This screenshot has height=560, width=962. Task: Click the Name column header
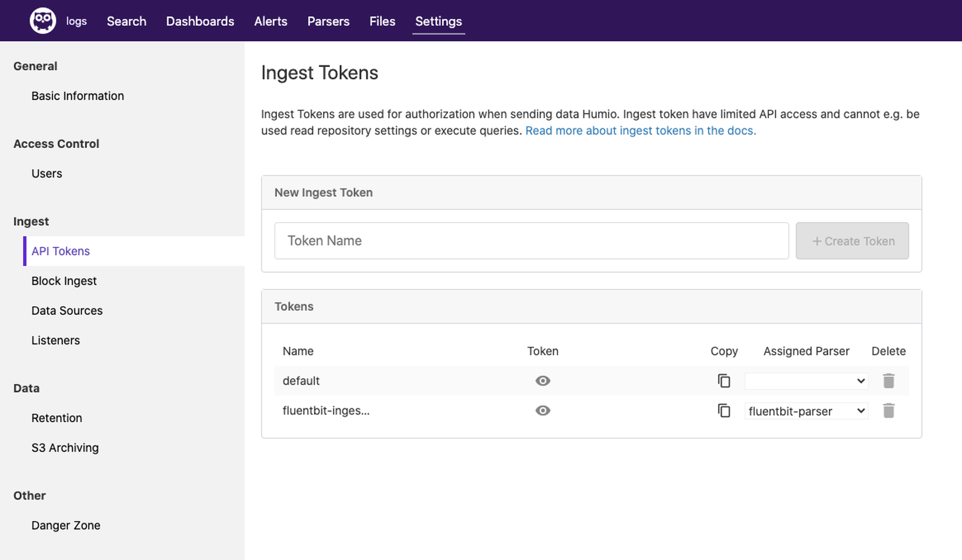pyautogui.click(x=298, y=351)
